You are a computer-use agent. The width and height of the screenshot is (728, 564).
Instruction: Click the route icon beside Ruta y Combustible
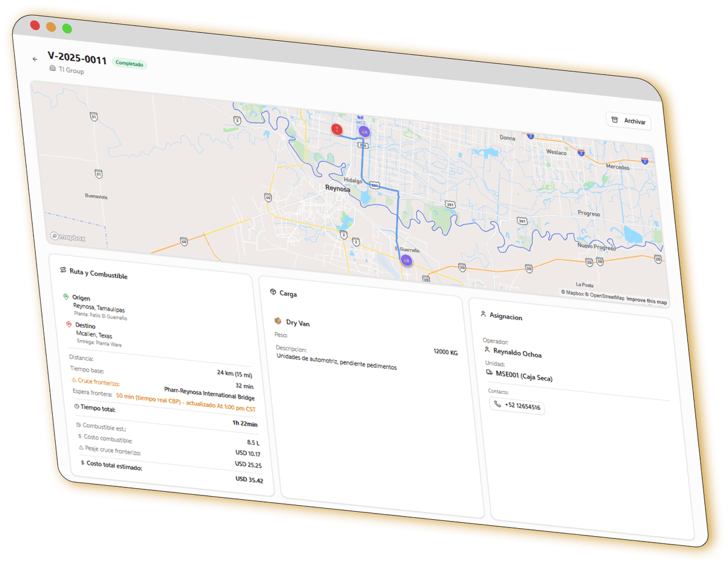[x=62, y=270]
